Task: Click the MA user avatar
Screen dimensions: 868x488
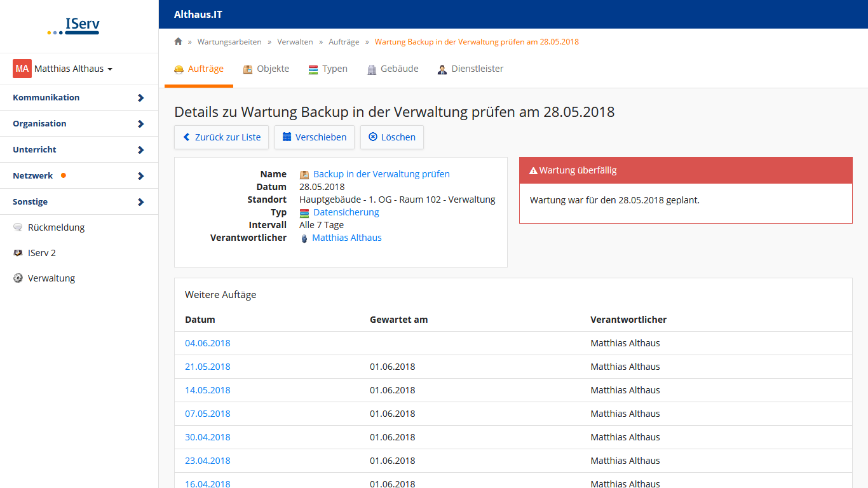Action: click(x=22, y=69)
